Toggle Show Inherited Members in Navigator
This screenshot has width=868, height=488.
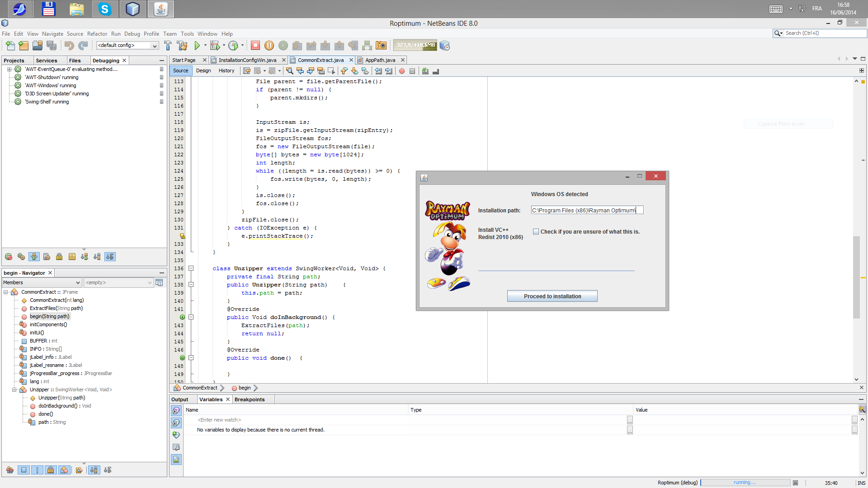10,470
